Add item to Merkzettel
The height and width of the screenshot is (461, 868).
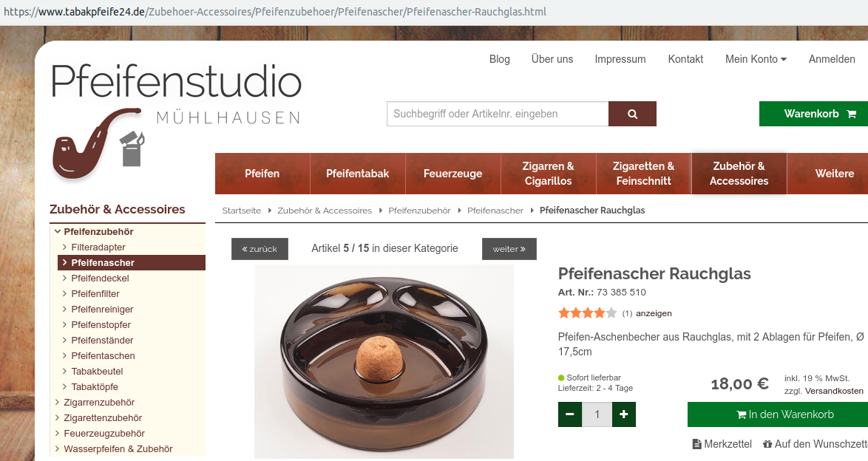tap(722, 444)
